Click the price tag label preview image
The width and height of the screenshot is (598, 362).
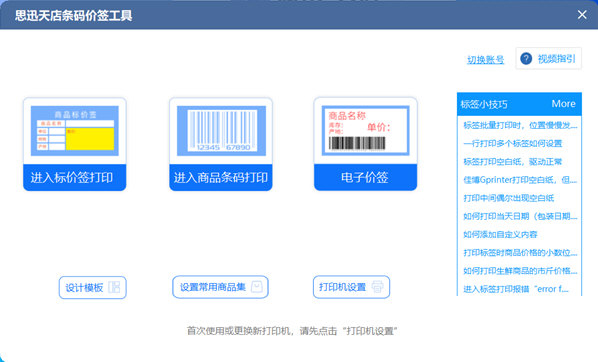click(75, 131)
